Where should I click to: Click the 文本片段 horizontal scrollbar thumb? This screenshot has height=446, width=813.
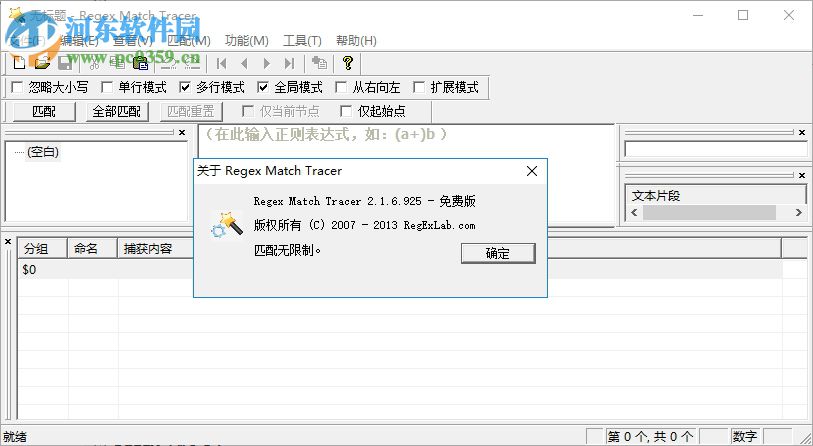pyautogui.click(x=709, y=212)
